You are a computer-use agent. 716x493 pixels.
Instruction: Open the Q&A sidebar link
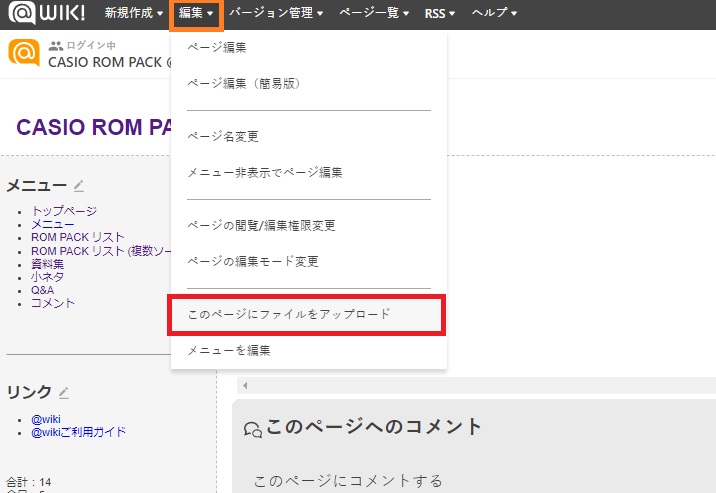coord(42,290)
